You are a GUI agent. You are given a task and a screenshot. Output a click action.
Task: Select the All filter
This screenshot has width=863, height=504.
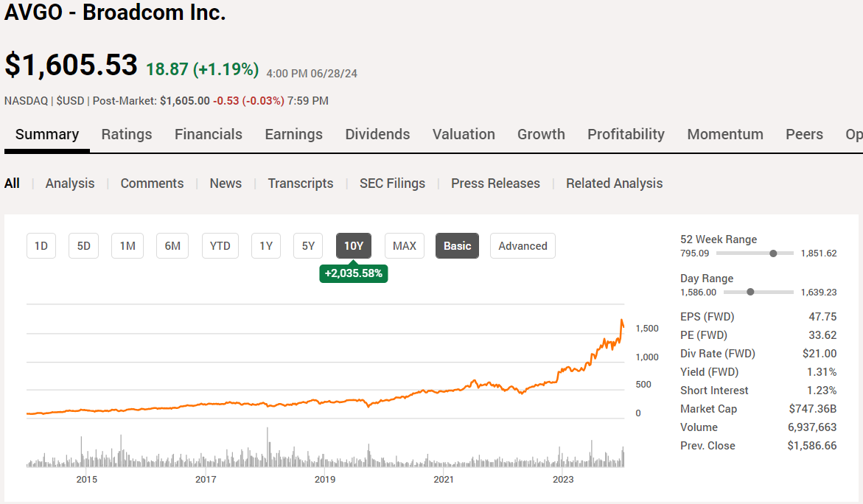tap(12, 183)
